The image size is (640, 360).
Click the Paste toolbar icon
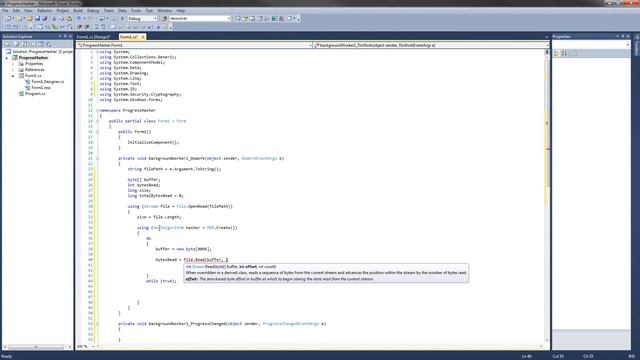tap(69, 18)
